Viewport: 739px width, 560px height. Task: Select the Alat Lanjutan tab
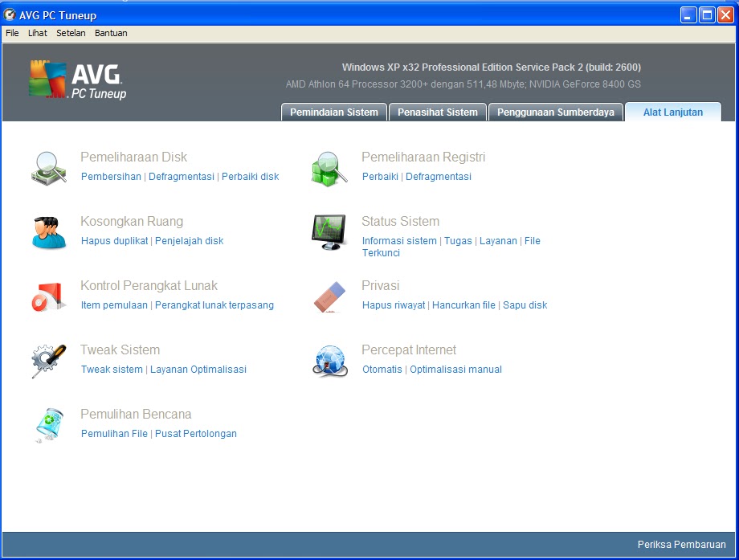(x=673, y=112)
